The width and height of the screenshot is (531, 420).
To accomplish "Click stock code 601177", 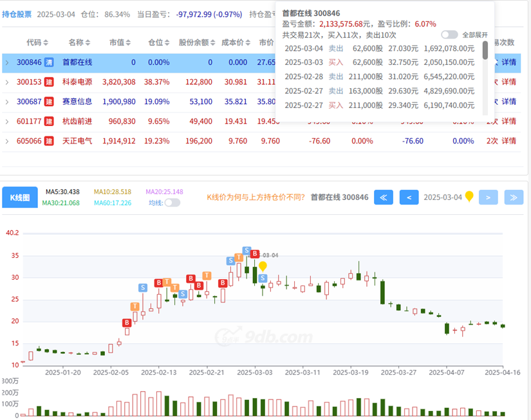I will (x=29, y=122).
